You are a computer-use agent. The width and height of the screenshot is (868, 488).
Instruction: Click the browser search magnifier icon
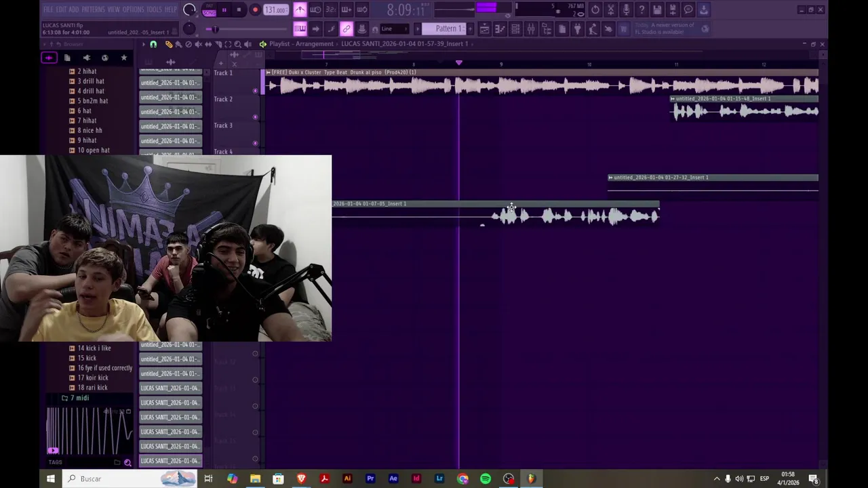[x=127, y=462]
